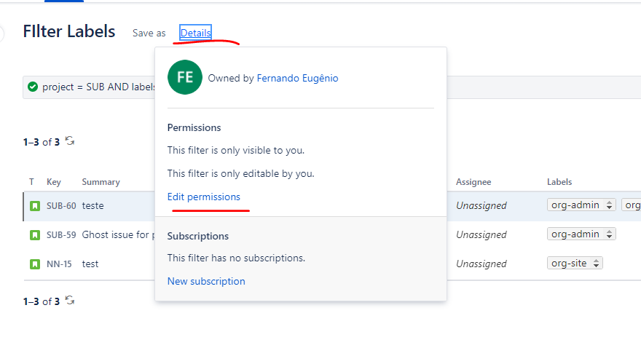Click the story type icon for NN-15

[x=35, y=264]
